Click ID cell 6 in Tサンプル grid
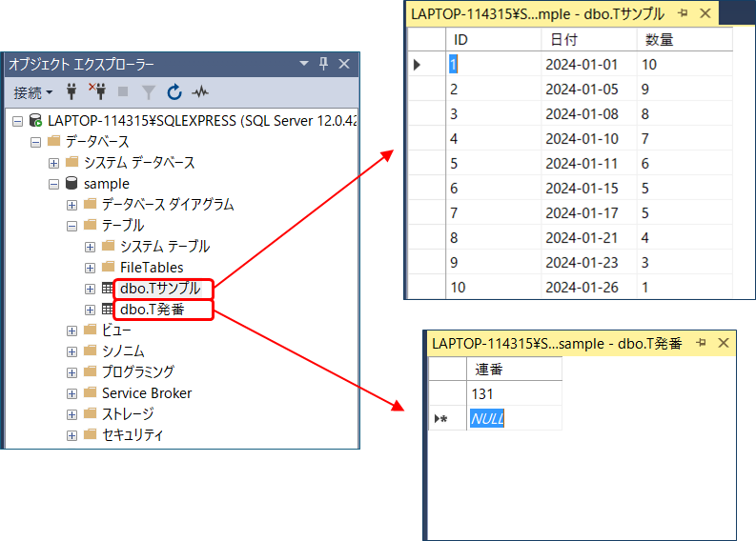 [493, 189]
